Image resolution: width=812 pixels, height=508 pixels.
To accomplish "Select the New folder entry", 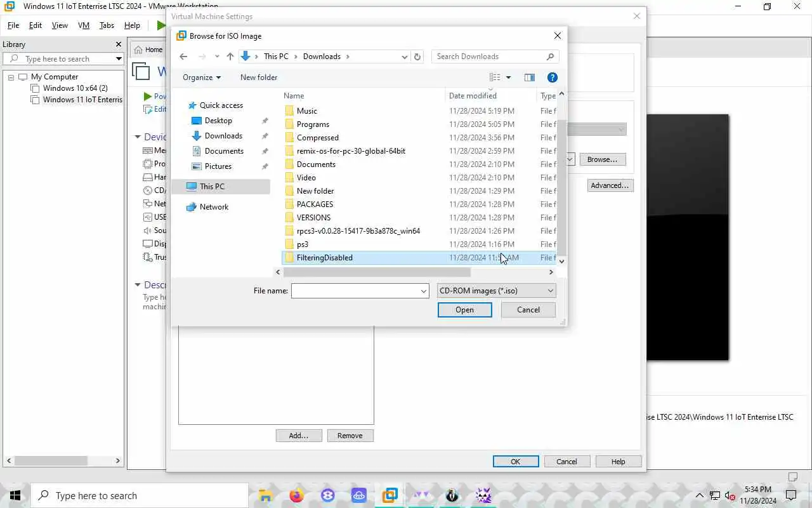I will [x=315, y=191].
